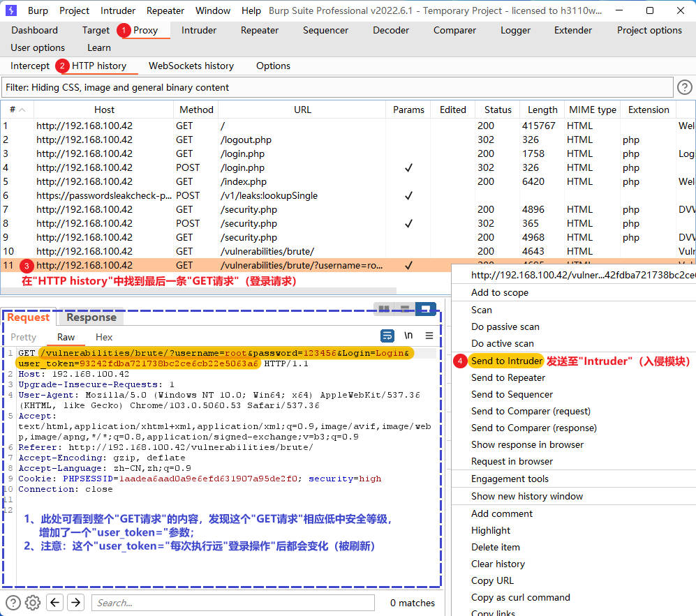Go to next search match arrow

coord(76,602)
